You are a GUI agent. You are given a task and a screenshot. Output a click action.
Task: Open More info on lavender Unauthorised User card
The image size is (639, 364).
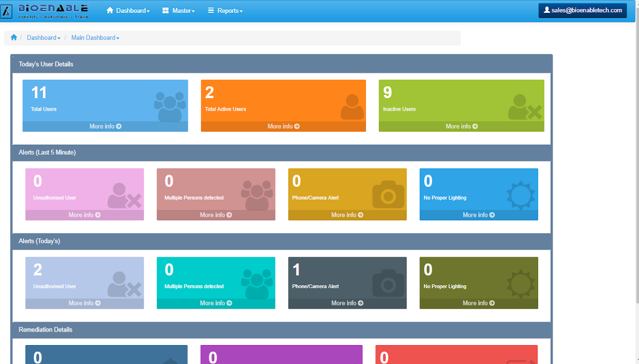coord(85,303)
